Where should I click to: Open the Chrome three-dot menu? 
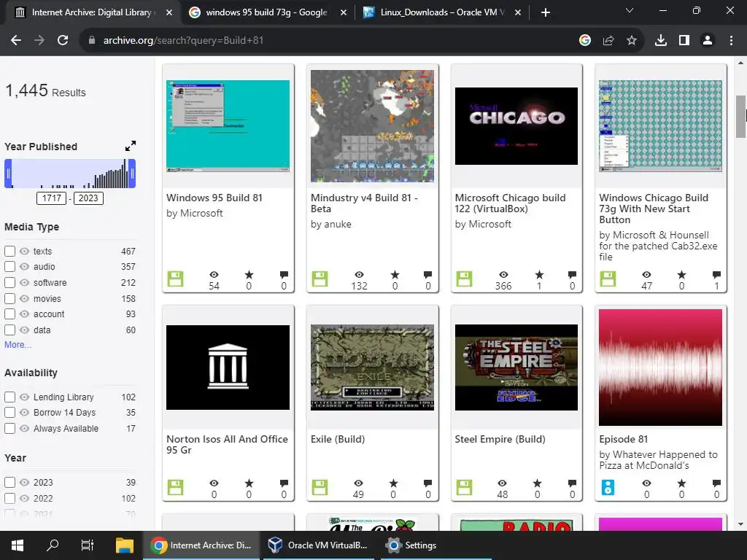point(731,41)
